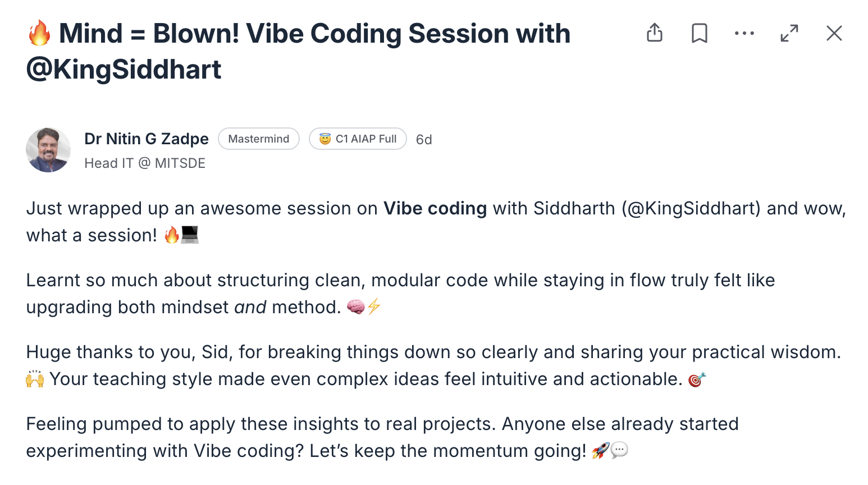Click the dart target emoji after actionable

click(x=697, y=379)
